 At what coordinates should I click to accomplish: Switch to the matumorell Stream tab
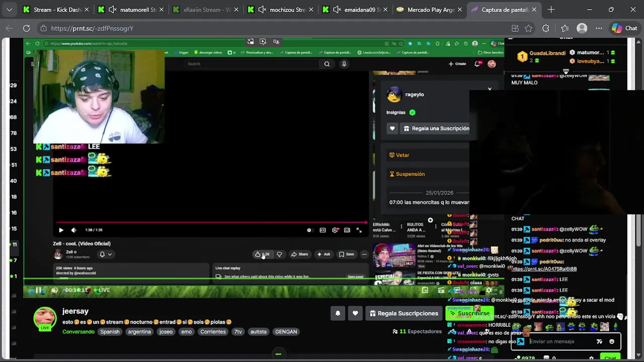130,10
